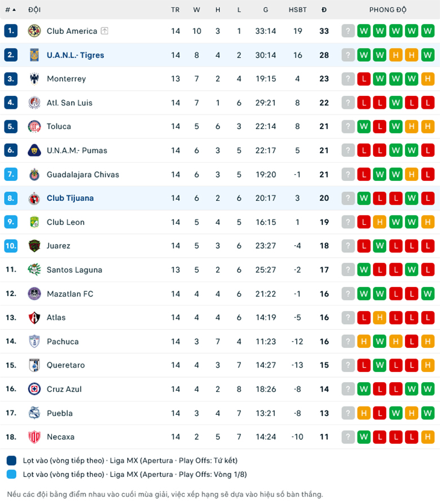Click the U.A.N.L. Tigres team logo
The width and height of the screenshot is (440, 504).
point(34,55)
